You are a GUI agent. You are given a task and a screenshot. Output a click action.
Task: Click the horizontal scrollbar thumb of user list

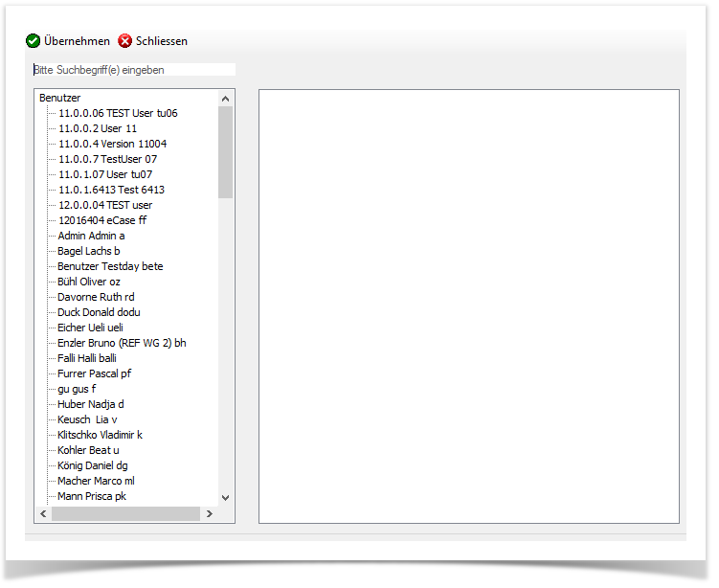click(x=125, y=513)
